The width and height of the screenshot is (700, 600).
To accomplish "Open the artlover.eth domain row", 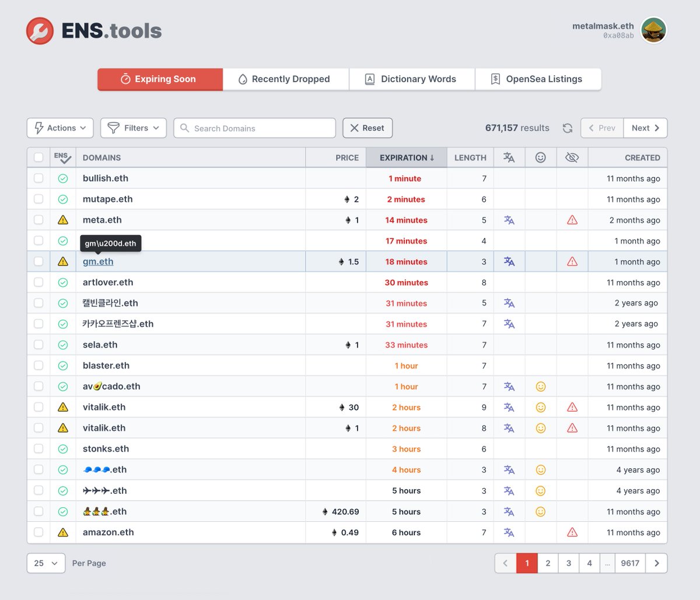I will coord(346,282).
